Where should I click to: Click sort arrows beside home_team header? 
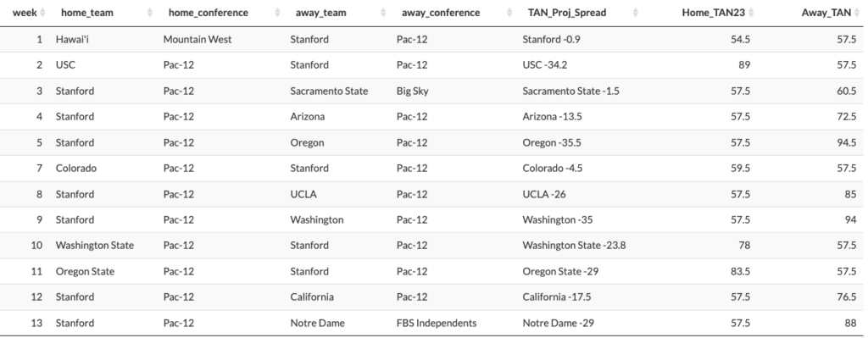(149, 13)
